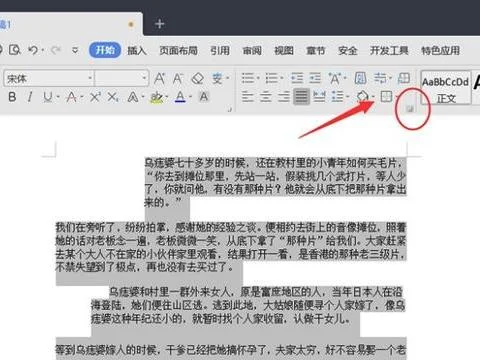
Task: Clear formatting with eraser icon
Action: coord(197,79)
